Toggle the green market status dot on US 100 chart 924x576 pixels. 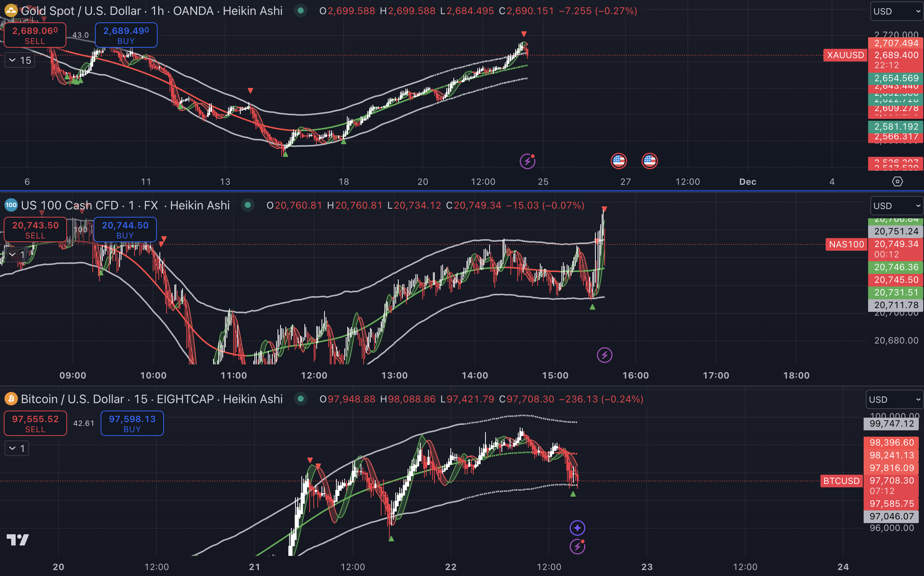tap(248, 205)
